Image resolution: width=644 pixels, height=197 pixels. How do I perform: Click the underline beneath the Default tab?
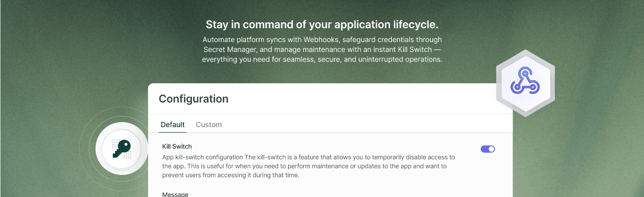tap(173, 132)
